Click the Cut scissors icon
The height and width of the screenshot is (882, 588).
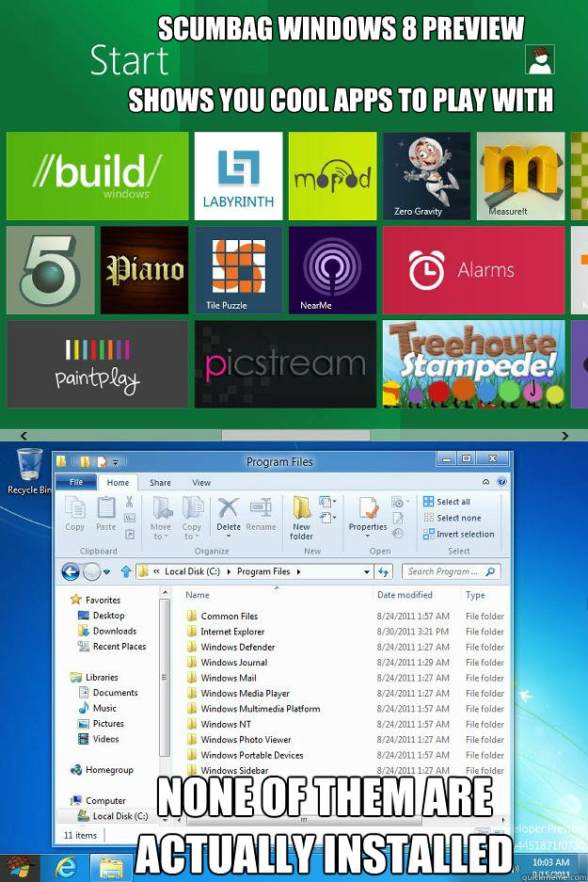[x=129, y=502]
